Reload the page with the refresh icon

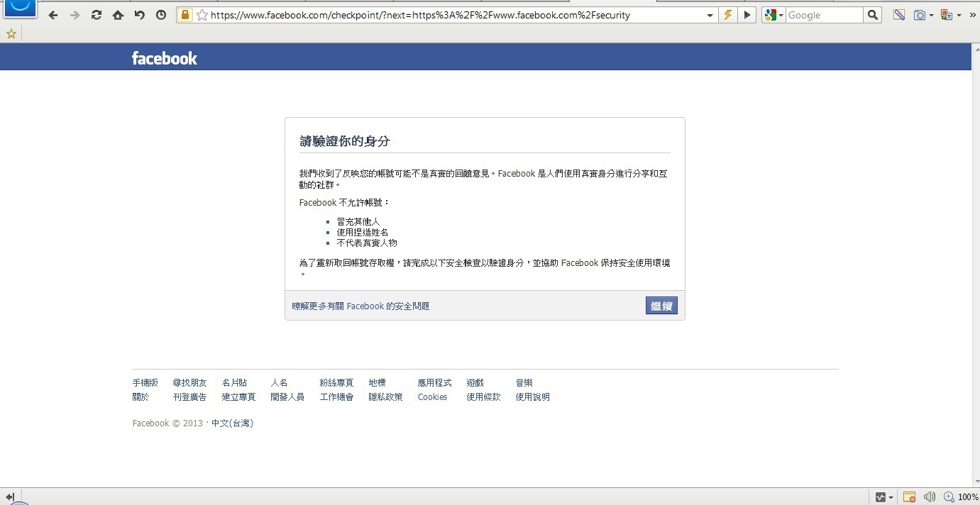[x=97, y=15]
